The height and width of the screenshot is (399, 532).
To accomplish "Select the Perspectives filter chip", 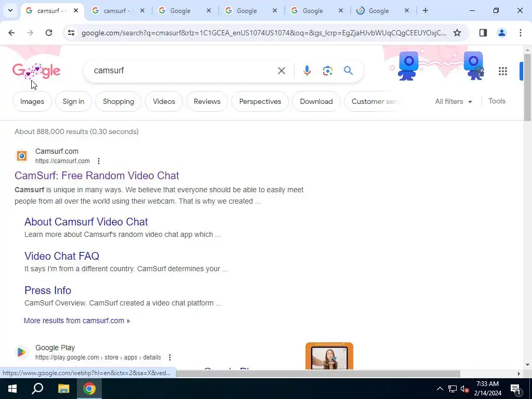I will (260, 101).
